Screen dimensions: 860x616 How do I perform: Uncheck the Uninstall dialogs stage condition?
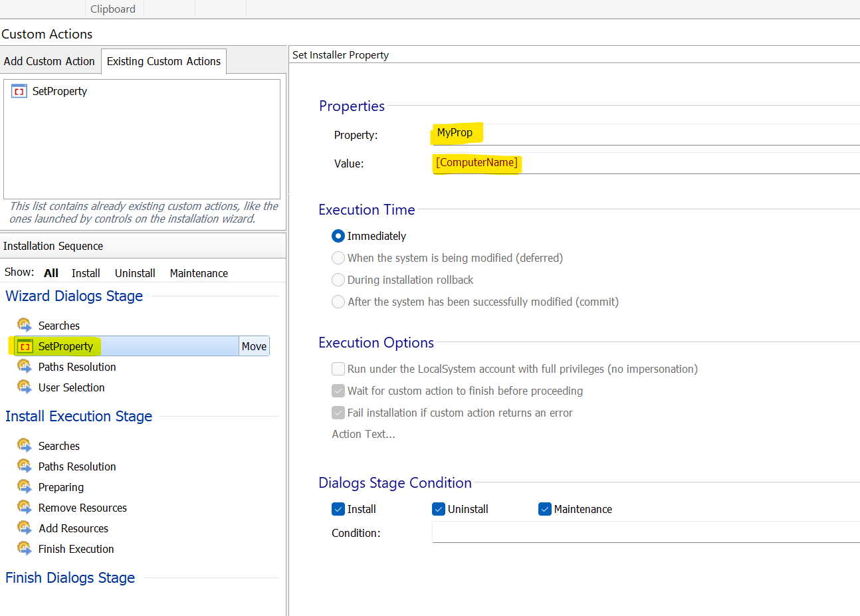tap(439, 509)
